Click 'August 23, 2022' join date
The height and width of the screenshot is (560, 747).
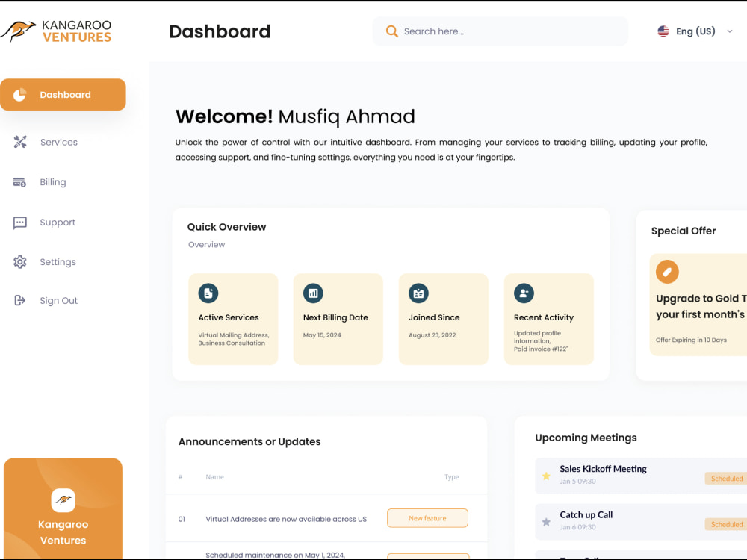click(432, 335)
